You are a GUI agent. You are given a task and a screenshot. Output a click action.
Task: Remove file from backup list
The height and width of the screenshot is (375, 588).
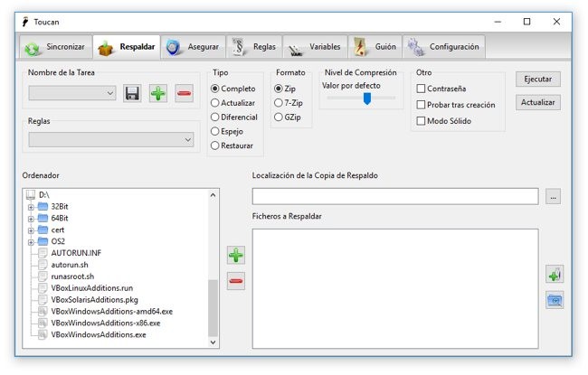(236, 281)
